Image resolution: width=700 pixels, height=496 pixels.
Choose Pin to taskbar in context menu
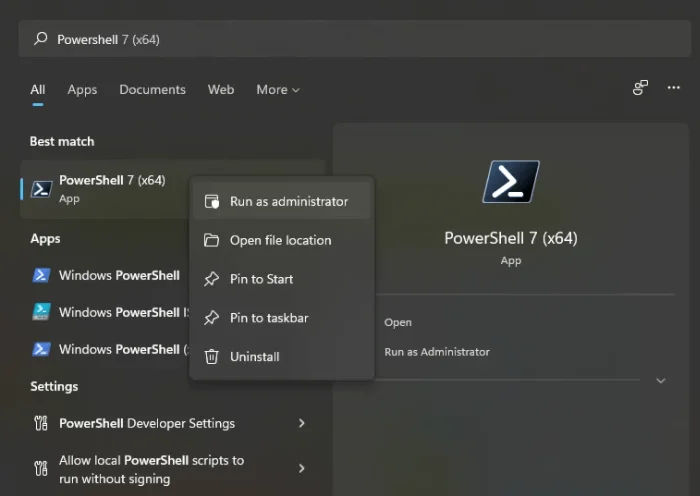click(282, 318)
